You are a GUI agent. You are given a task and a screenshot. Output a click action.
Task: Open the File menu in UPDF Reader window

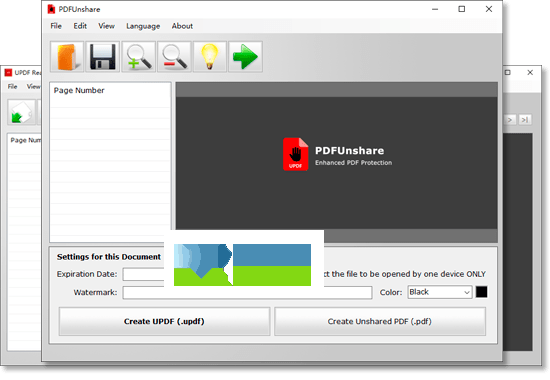(x=12, y=86)
